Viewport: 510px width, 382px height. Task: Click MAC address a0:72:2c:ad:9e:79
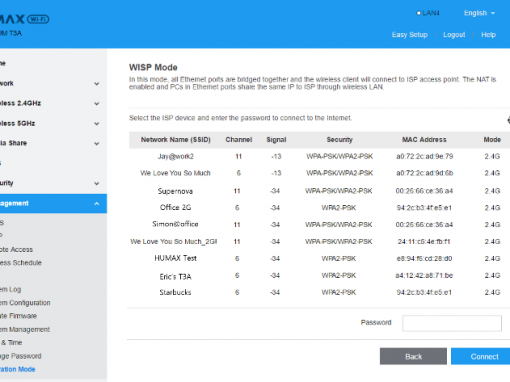pos(424,156)
